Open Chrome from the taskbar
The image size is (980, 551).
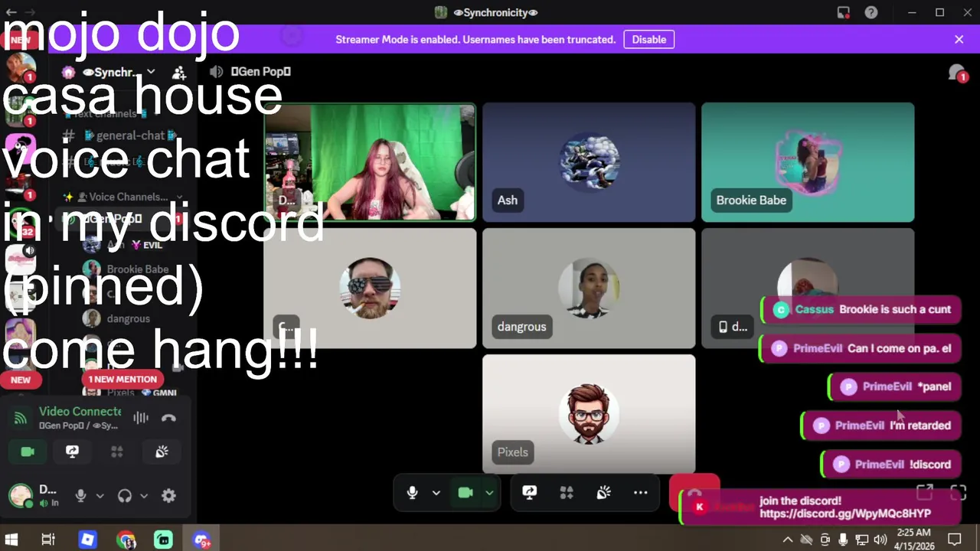(126, 540)
